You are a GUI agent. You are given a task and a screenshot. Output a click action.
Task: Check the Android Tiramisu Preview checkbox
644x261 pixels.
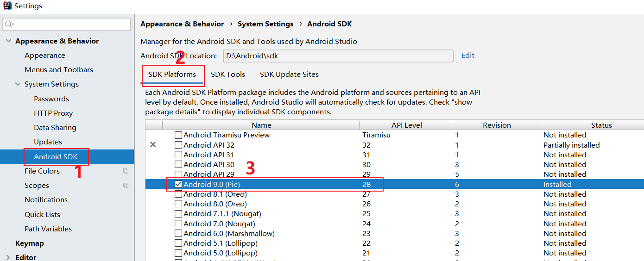click(178, 135)
